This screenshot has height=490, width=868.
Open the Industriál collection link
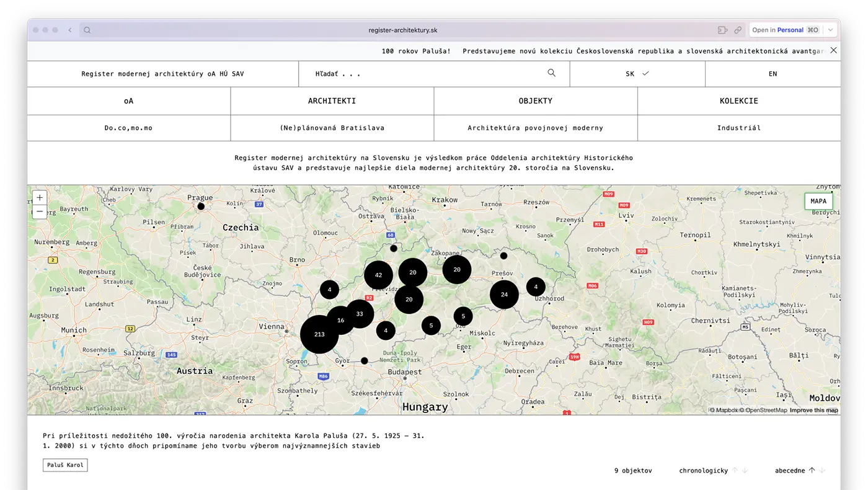pos(738,128)
